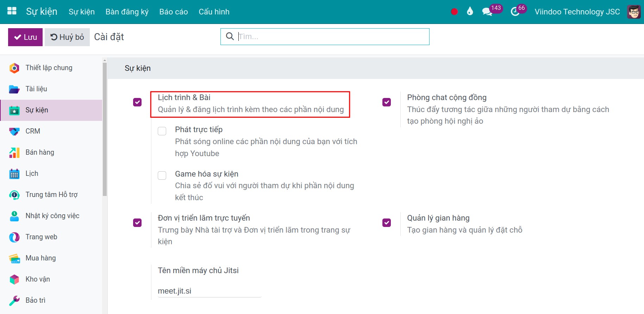Viewport: 644px width, 314px height.
Task: Click the Trang web icon
Action: tap(14, 237)
